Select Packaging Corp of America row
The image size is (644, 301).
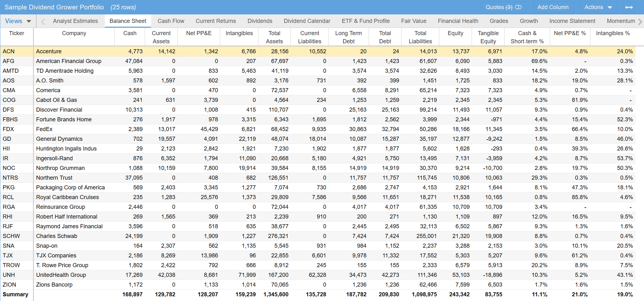(318, 187)
